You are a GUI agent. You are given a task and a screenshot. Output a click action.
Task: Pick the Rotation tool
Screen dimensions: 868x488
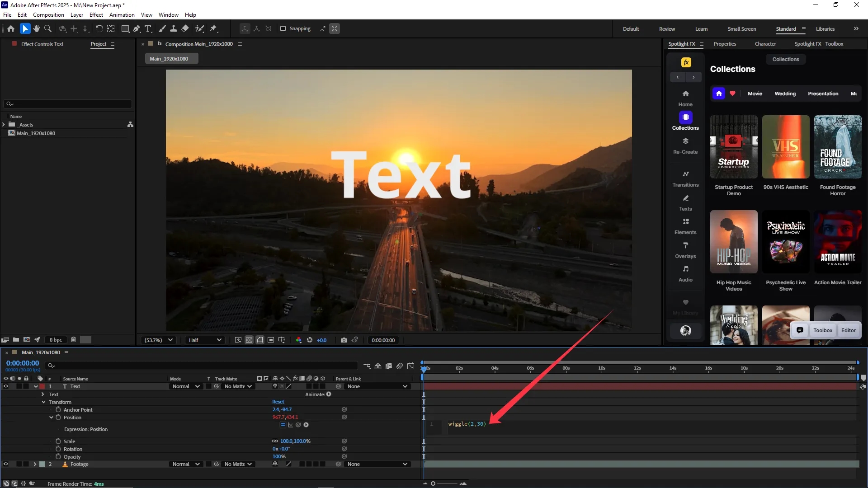99,28
